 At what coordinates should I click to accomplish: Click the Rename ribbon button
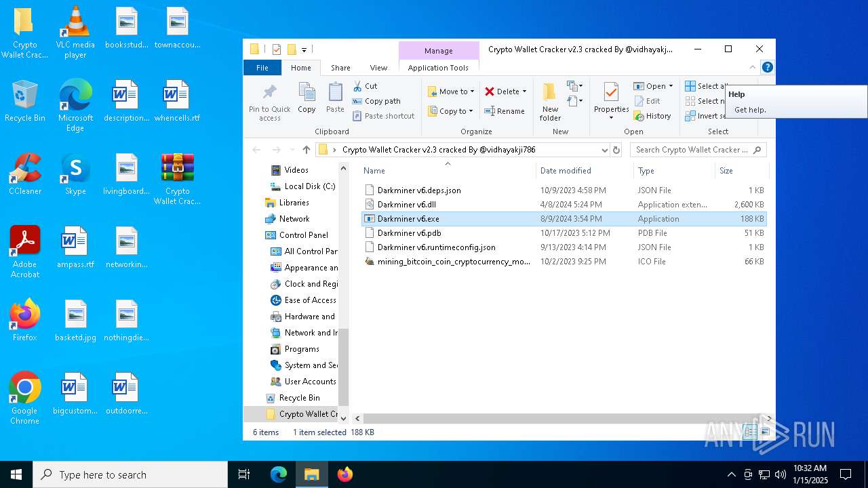tap(505, 111)
